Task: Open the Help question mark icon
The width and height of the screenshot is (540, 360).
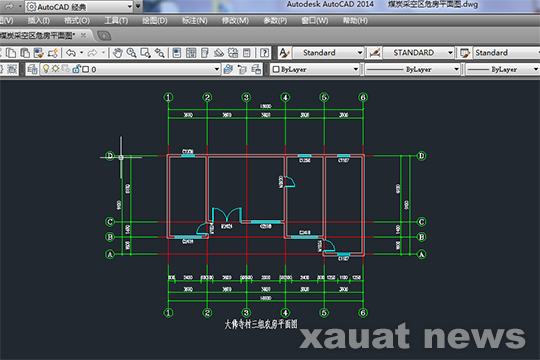Action: tap(264, 53)
